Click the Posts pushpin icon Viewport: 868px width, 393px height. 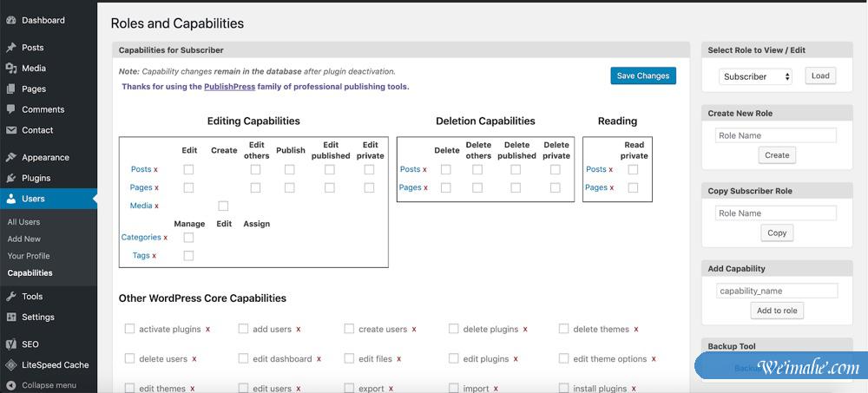pyautogui.click(x=10, y=48)
